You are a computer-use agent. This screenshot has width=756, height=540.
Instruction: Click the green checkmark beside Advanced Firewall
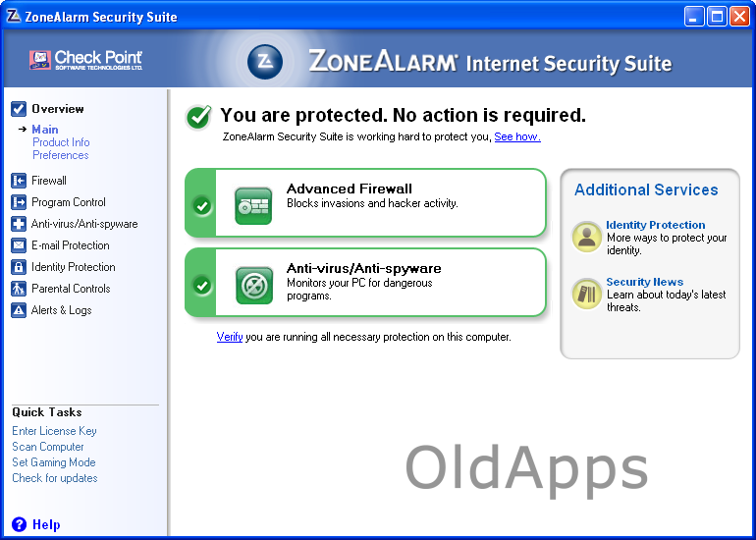tap(202, 206)
